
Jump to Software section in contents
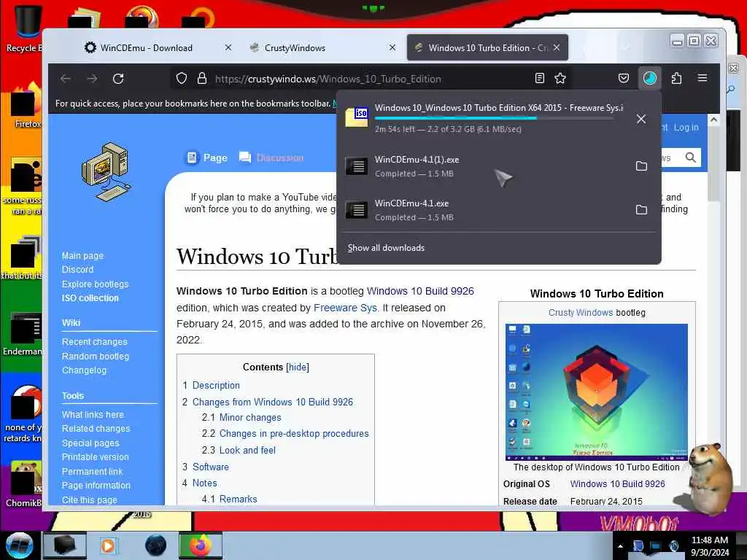click(x=211, y=467)
